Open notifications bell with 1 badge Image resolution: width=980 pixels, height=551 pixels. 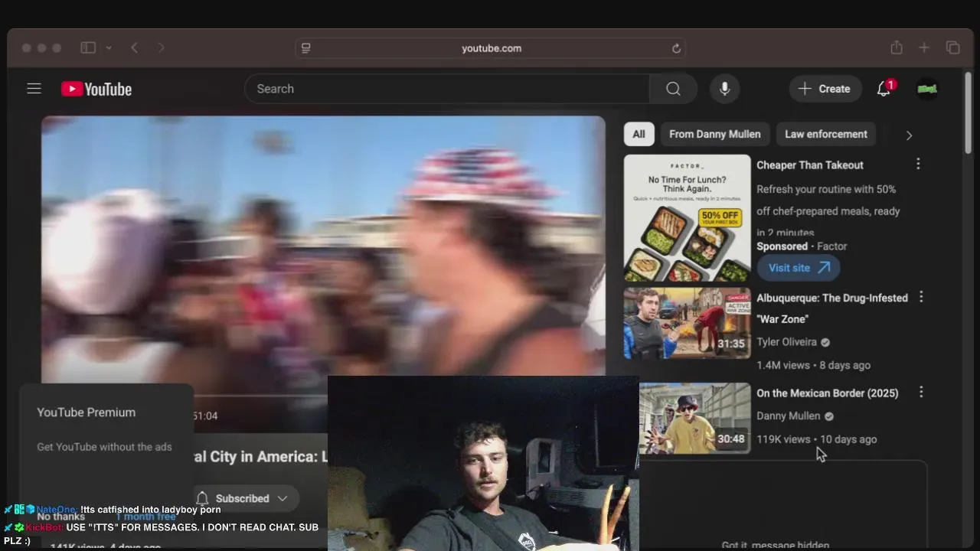pyautogui.click(x=884, y=89)
